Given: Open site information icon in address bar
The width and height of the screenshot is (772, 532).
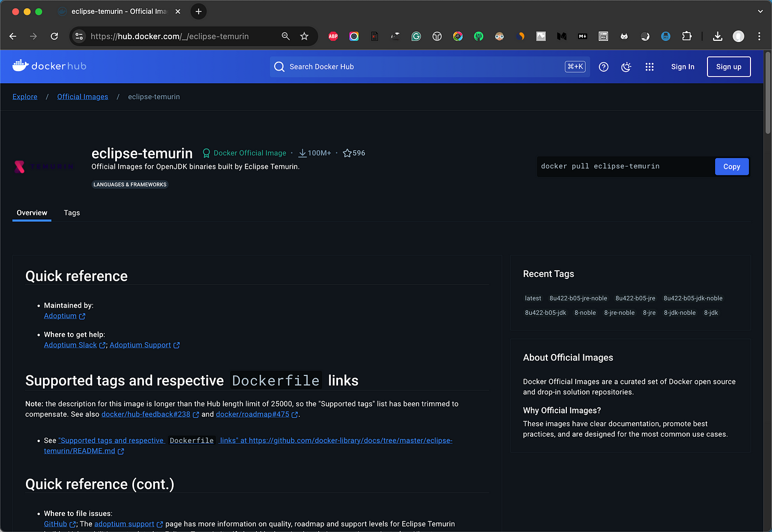Looking at the screenshot, I should pos(79,36).
